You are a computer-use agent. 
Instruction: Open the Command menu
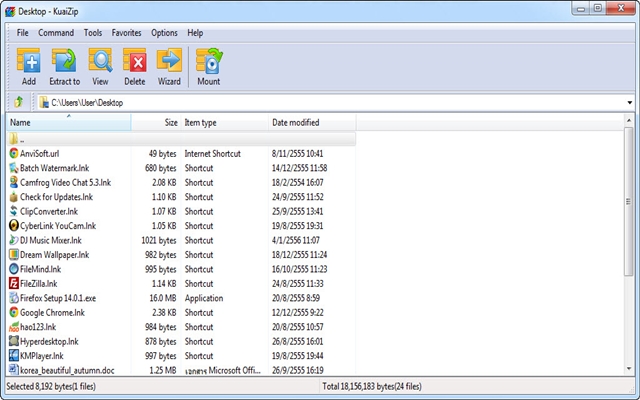coord(56,33)
